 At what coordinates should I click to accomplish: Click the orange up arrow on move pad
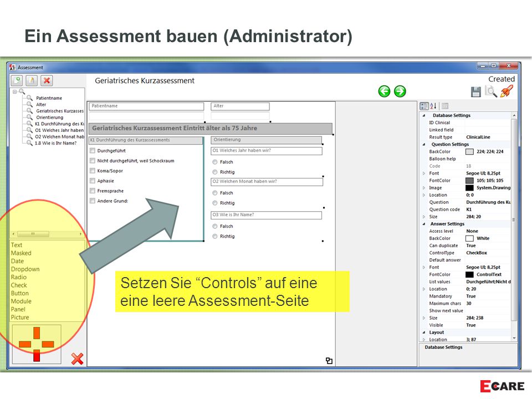click(37, 332)
